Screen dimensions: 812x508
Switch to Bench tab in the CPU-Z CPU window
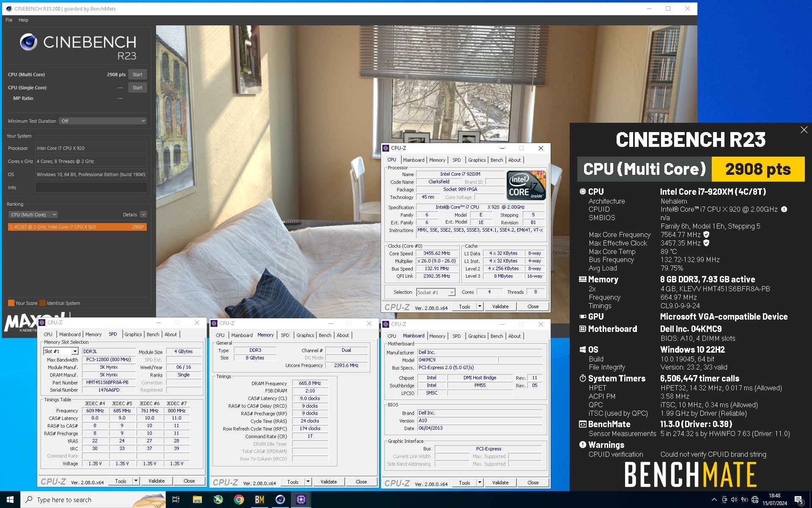pyautogui.click(x=497, y=160)
